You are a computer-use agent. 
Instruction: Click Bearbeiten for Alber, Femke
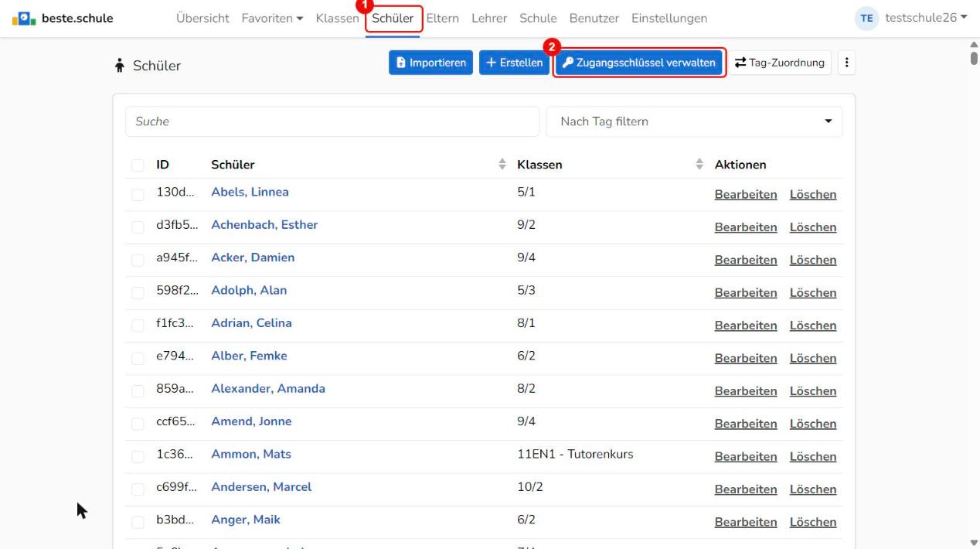pos(746,359)
